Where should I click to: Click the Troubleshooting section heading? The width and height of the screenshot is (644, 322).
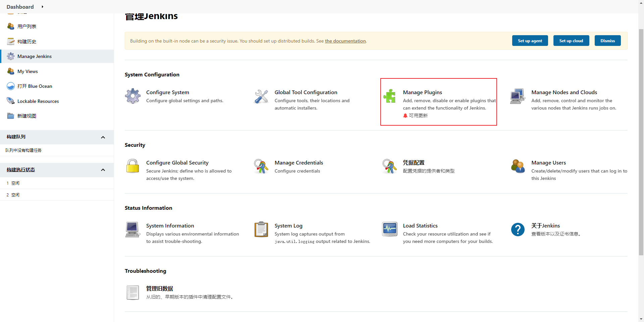pyautogui.click(x=146, y=271)
